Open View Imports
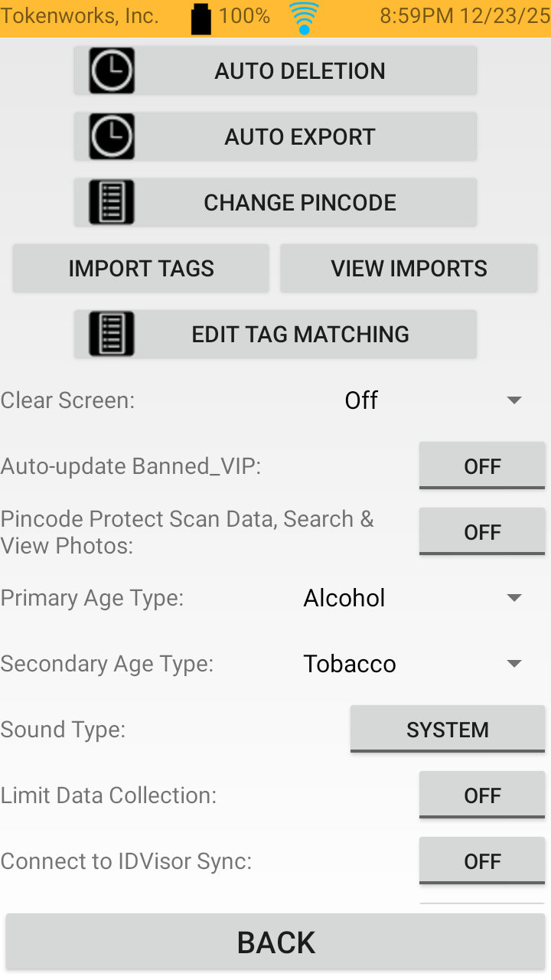Screen dimensions: 551x980 [x=409, y=269]
